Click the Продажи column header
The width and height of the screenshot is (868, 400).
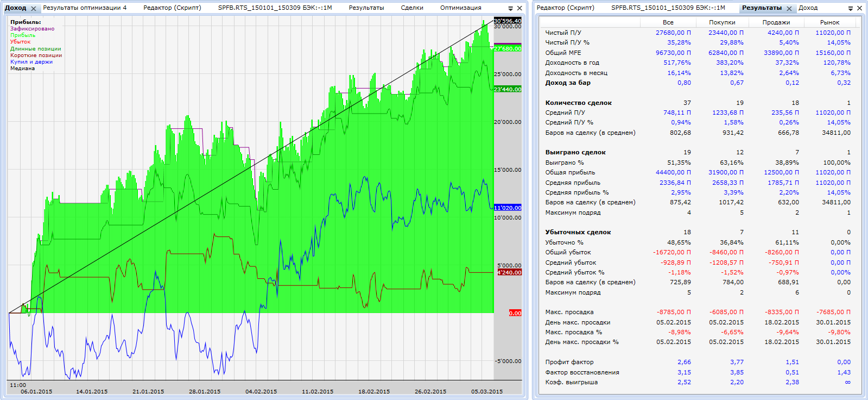click(x=776, y=22)
